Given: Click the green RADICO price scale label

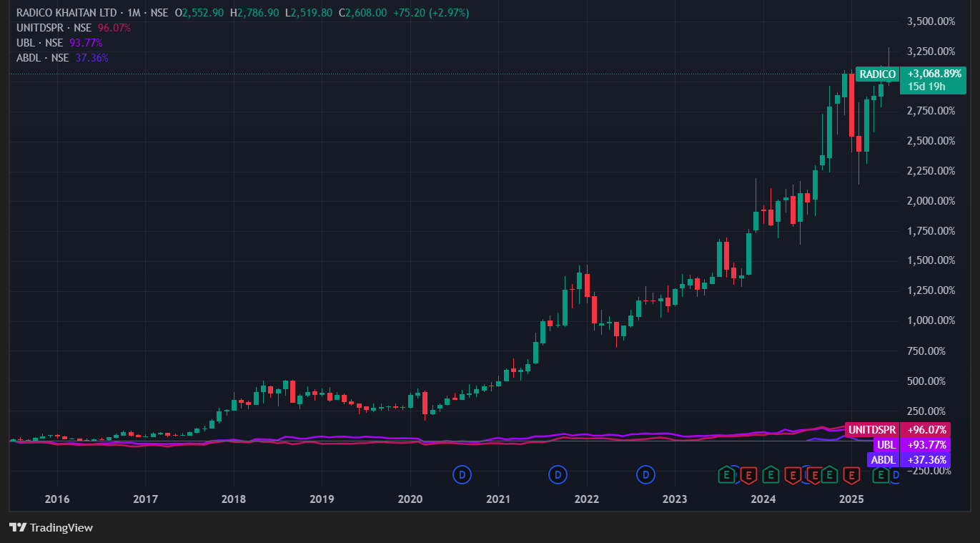Looking at the screenshot, I should point(877,74).
